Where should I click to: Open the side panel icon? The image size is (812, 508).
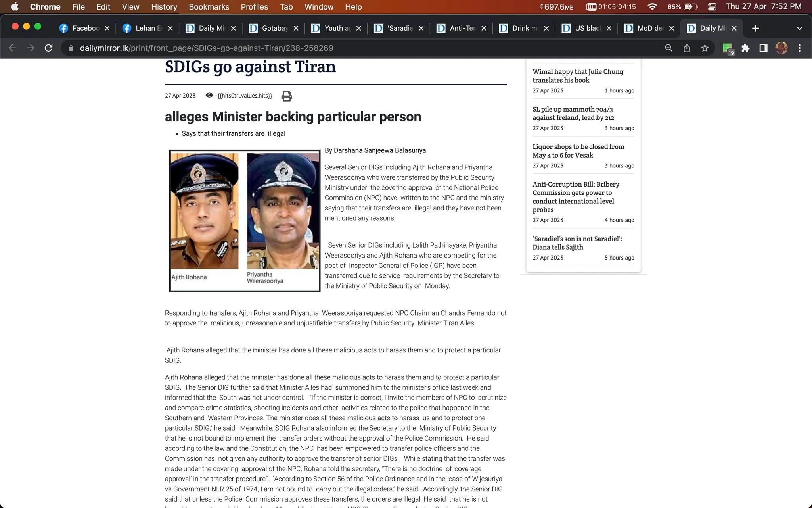pos(763,48)
